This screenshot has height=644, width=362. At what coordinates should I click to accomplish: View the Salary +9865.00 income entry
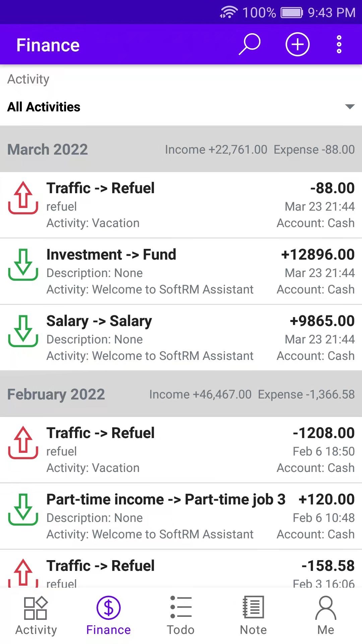coord(181,338)
